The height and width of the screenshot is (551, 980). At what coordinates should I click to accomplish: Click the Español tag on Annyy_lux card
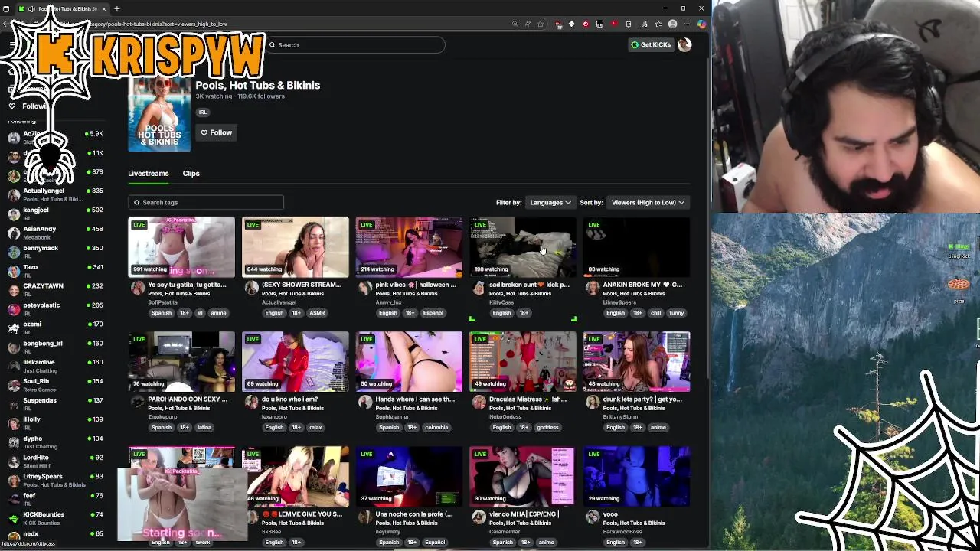pyautogui.click(x=433, y=313)
